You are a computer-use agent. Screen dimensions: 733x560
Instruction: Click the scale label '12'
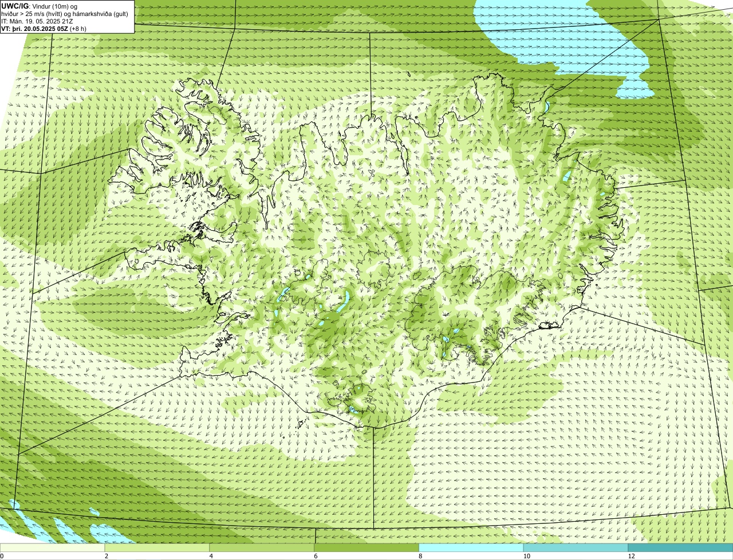click(x=631, y=556)
